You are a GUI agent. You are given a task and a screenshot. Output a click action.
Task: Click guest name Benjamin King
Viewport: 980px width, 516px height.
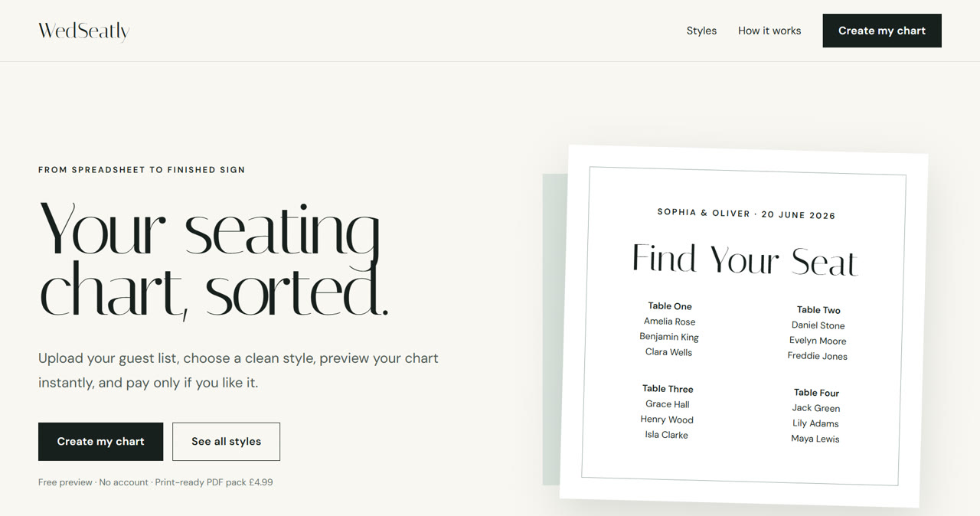click(x=669, y=337)
